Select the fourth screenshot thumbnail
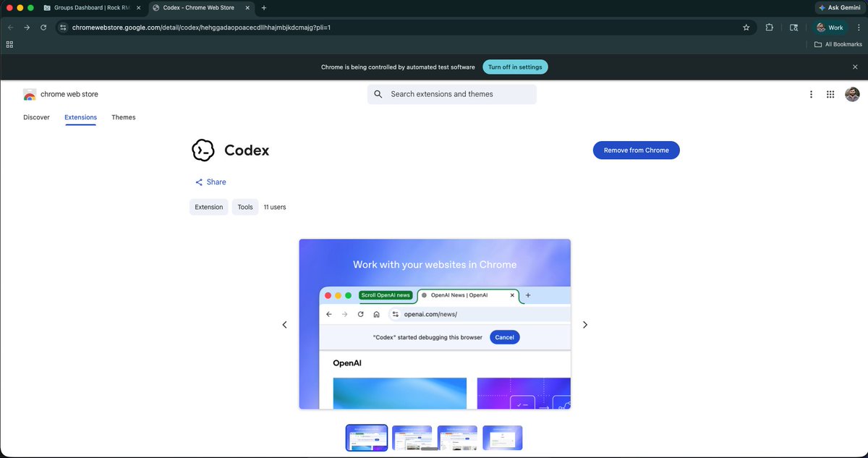 point(503,438)
